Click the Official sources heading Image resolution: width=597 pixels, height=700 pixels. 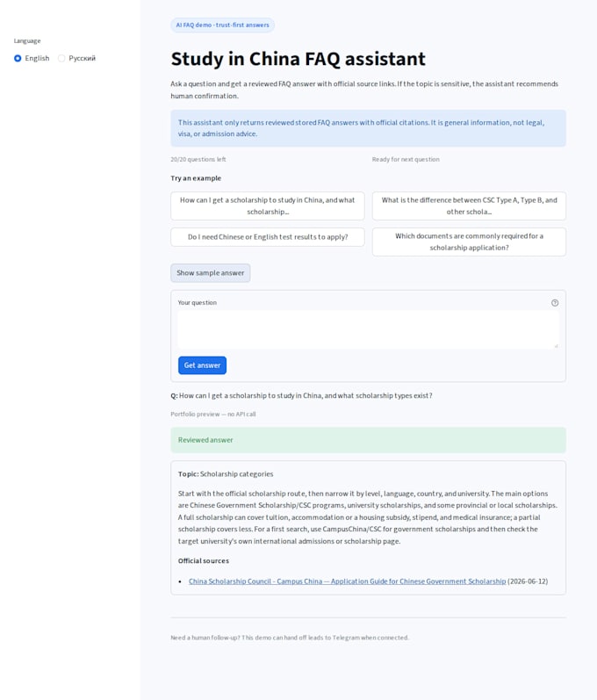(204, 560)
